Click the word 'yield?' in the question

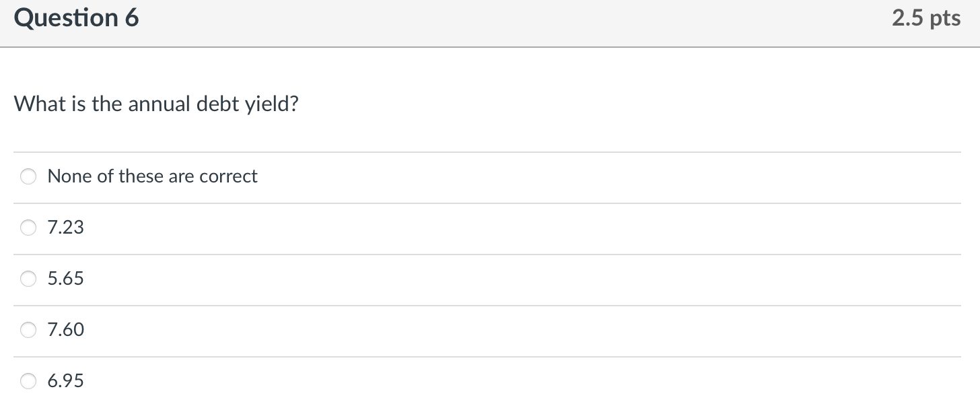271,104
